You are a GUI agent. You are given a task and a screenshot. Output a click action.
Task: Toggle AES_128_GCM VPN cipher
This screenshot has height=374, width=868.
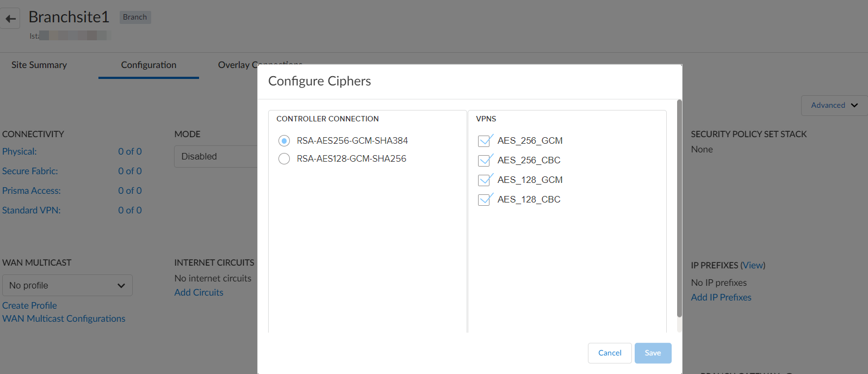[484, 180]
